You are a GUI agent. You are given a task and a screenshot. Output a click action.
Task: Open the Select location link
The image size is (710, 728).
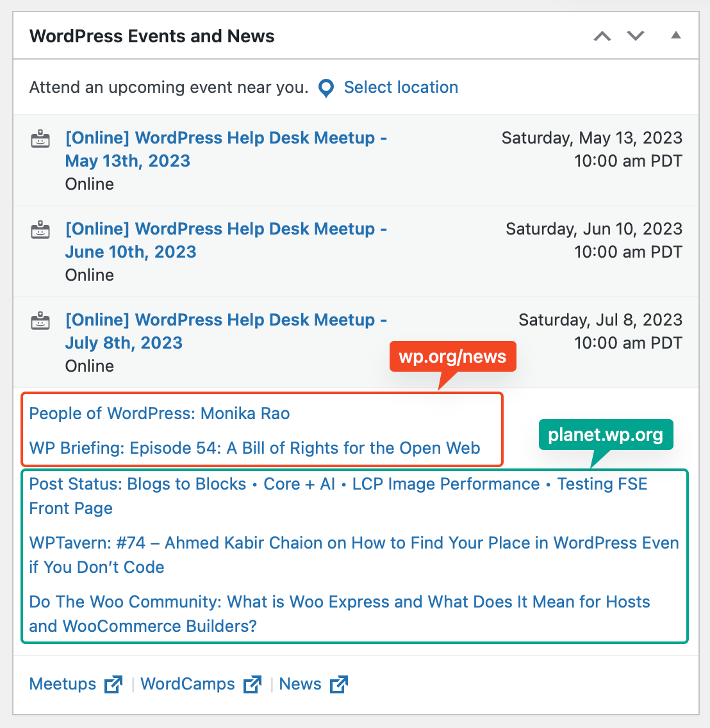point(400,87)
